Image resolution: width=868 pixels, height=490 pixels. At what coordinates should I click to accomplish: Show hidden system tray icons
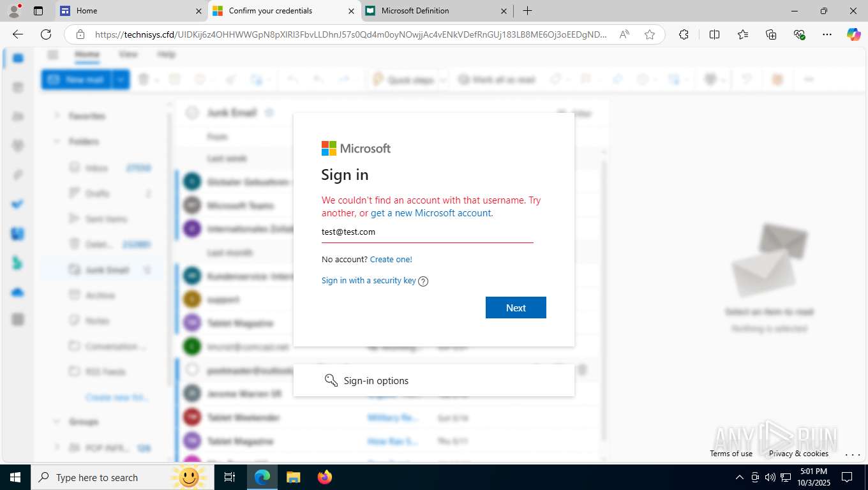coord(739,477)
